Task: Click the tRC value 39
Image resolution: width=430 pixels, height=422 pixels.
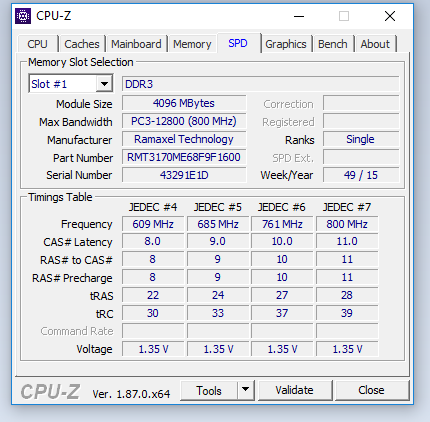Action: (x=347, y=313)
